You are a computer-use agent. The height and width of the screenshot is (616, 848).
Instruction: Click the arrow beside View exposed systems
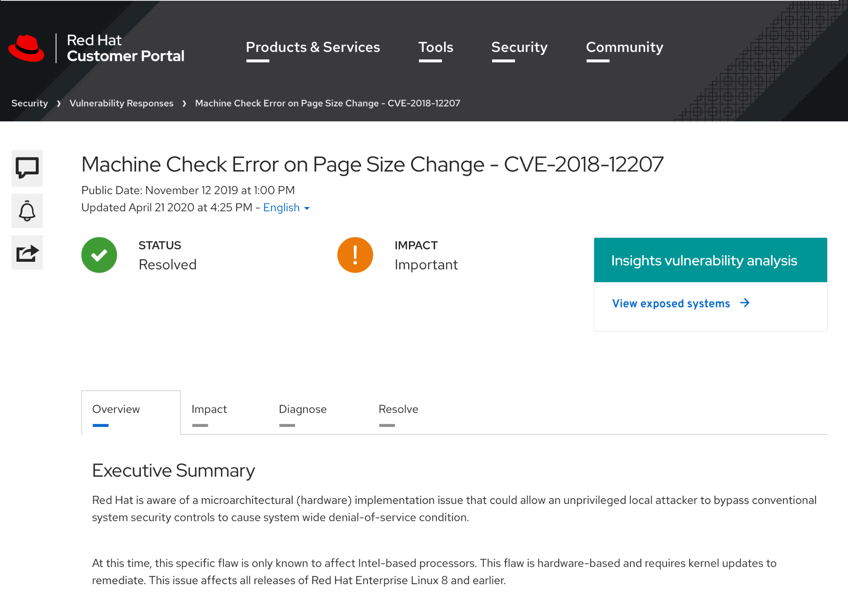point(745,303)
